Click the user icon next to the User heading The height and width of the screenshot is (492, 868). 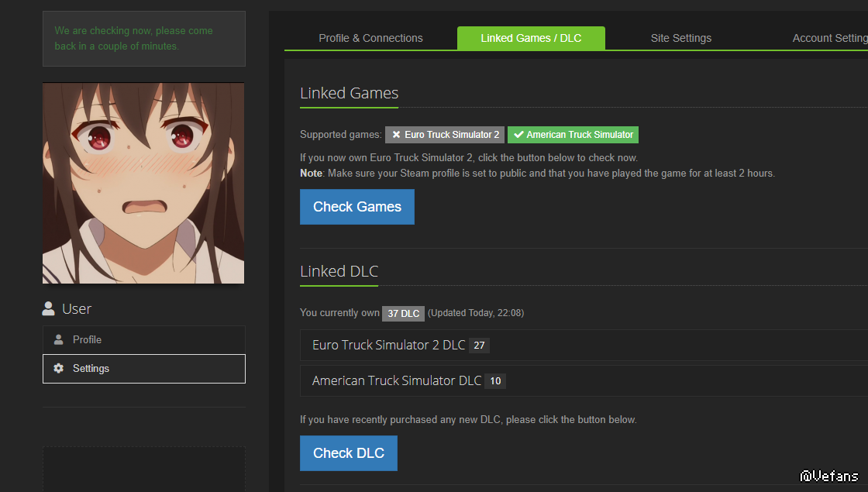49,309
